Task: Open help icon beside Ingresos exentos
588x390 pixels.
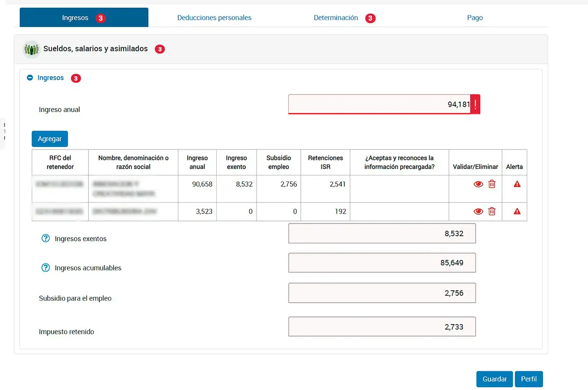Action: [46, 238]
